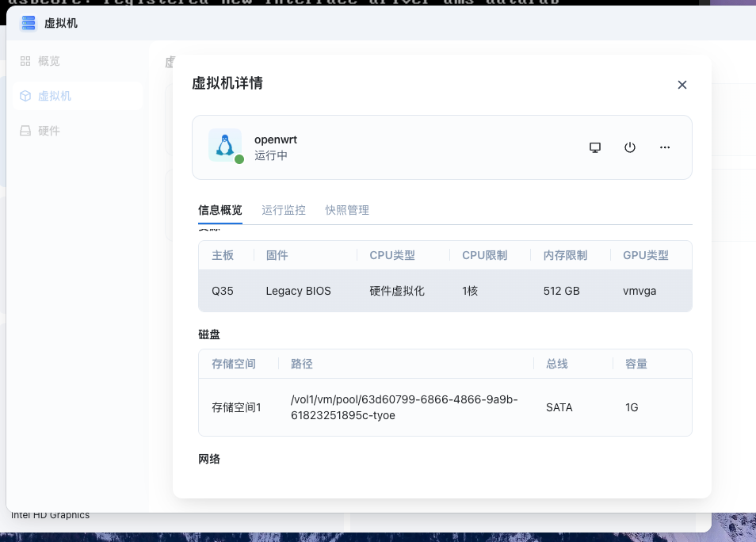The height and width of the screenshot is (542, 756).
Task: Select 虚拟机 in the sidebar
Action: [x=55, y=96]
